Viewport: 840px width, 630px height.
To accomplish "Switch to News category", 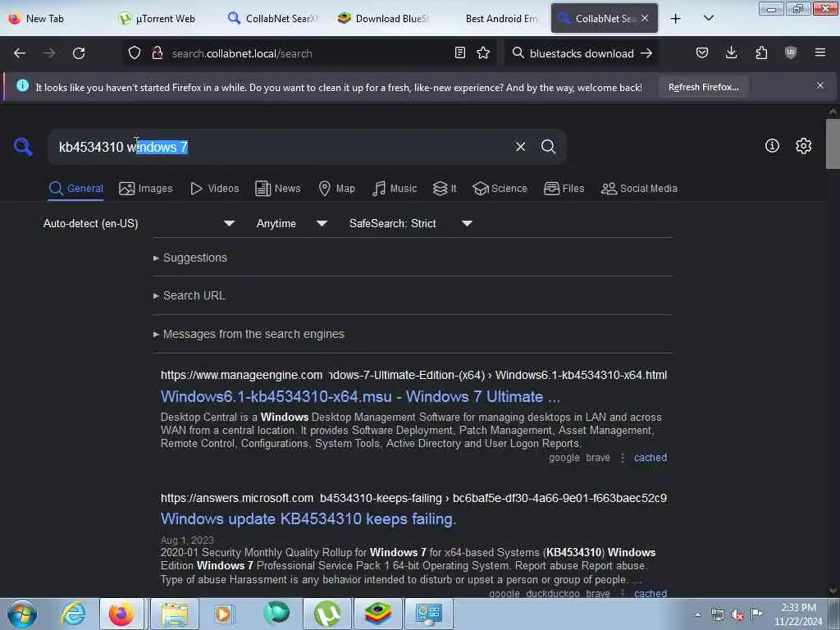I will click(x=277, y=189).
